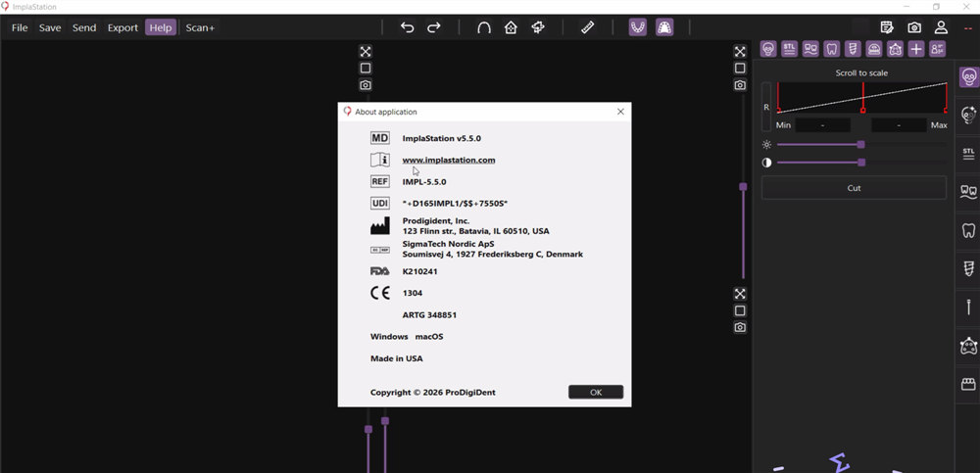
Task: Click the rotate view icon
Action: click(x=537, y=27)
